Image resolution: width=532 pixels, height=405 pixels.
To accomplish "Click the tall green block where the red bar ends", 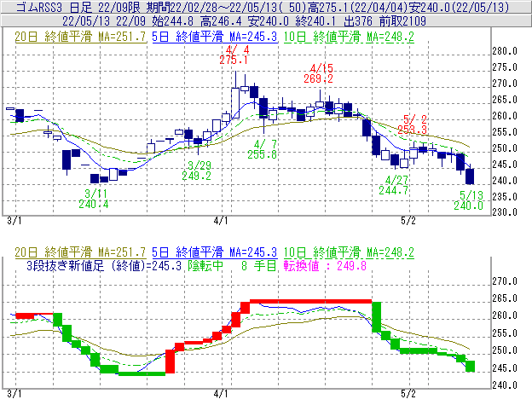I will click(377, 317).
